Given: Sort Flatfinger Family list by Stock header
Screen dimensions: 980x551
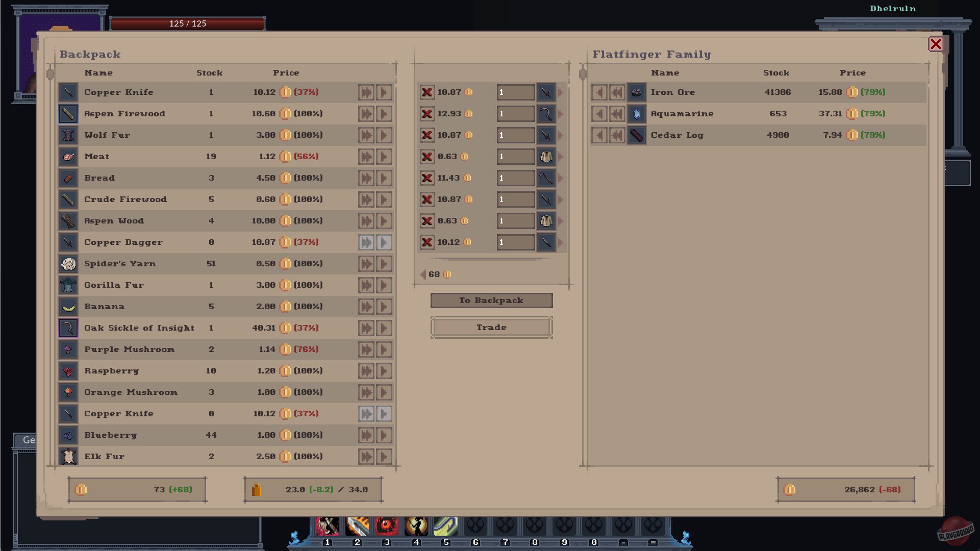Looking at the screenshot, I should point(776,73).
